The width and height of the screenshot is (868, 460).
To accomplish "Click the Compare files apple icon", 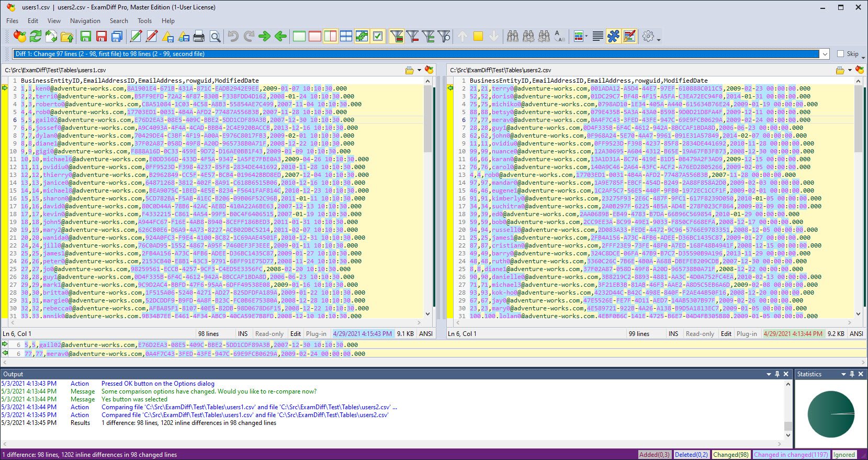I will click(x=20, y=36).
